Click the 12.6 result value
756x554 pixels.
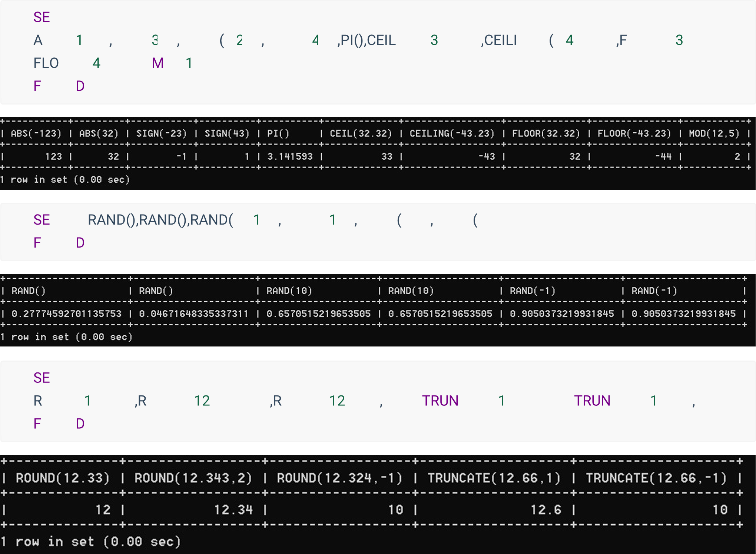(546, 510)
